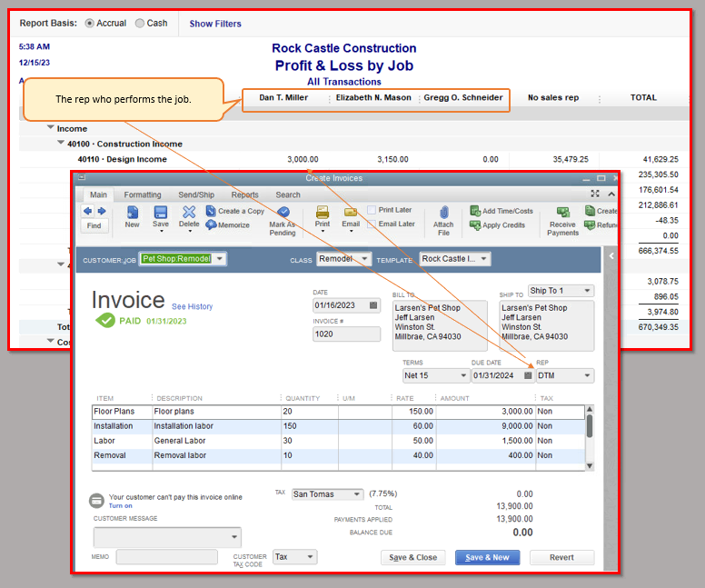Image resolution: width=705 pixels, height=588 pixels.
Task: Switch to the Search tab
Action: coord(288,194)
